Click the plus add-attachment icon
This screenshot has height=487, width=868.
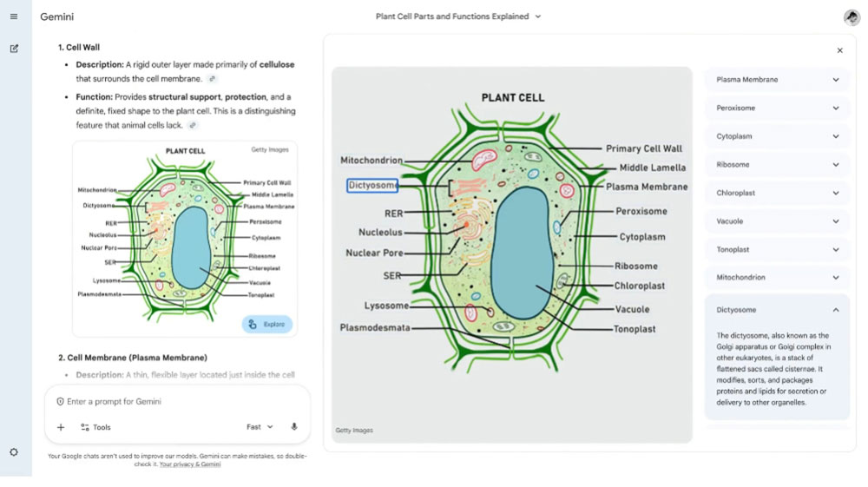[61, 427]
